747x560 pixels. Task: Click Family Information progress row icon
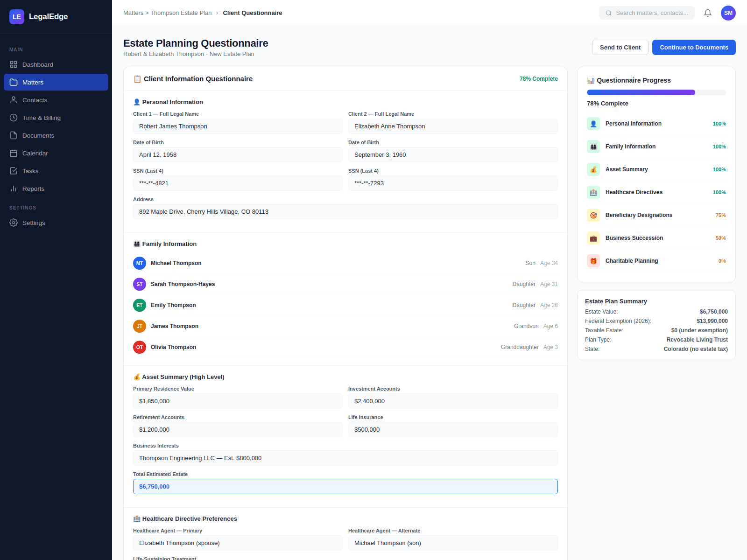coord(593,147)
